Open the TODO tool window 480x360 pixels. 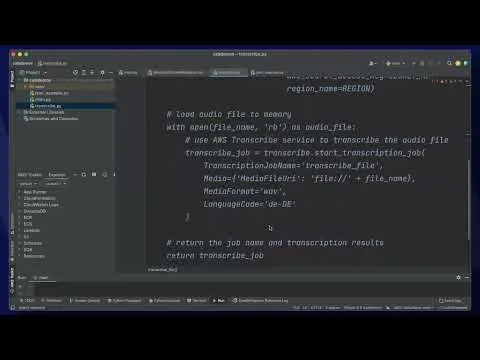pyautogui.click(x=27, y=300)
